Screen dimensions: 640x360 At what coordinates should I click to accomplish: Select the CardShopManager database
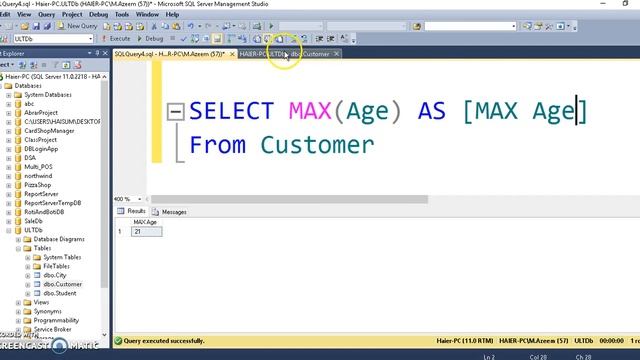pos(49,131)
